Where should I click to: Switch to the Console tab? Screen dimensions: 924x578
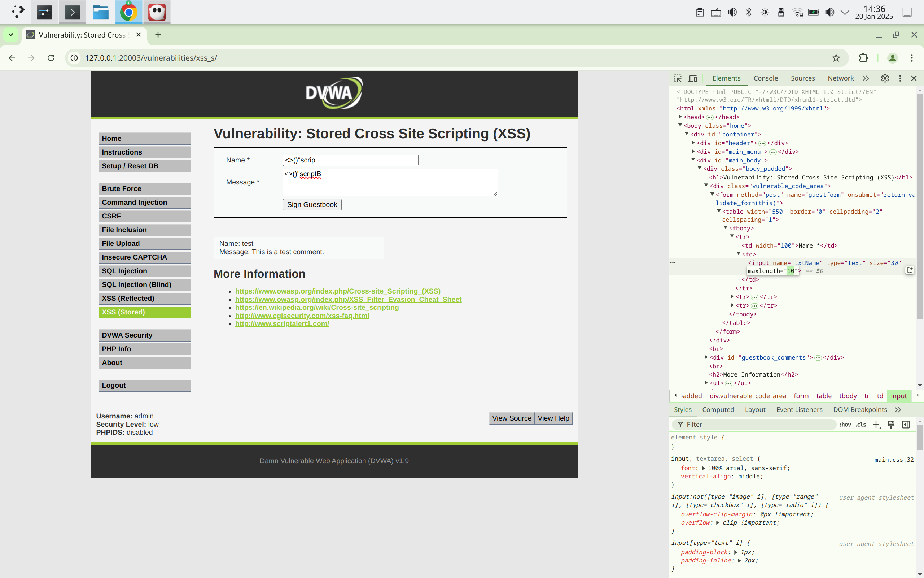765,78
